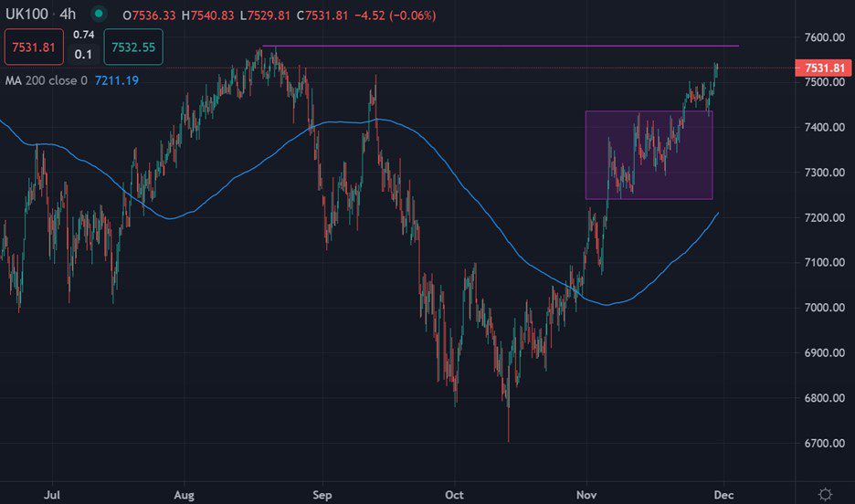This screenshot has height=504, width=855.
Task: Click the Aug time axis label
Action: point(184,495)
